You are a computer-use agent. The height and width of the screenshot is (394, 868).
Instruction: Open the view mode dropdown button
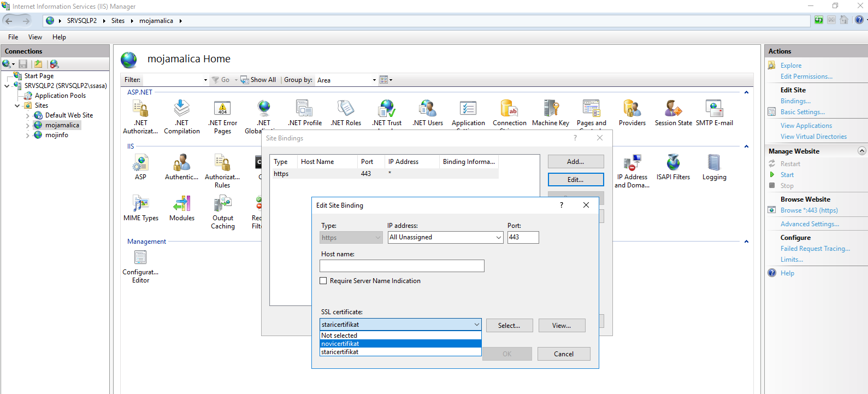tap(386, 80)
